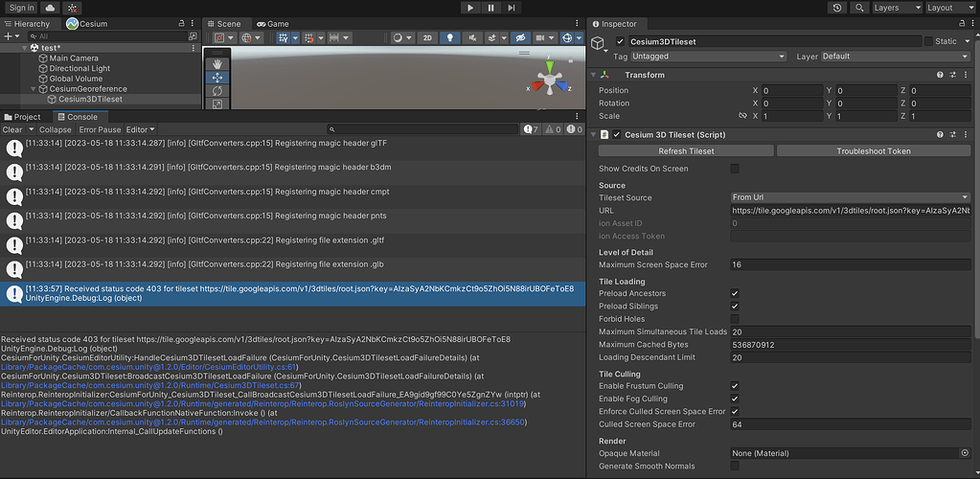Click the Troubleshoot Token button
The height and width of the screenshot is (479, 980).
coord(873,151)
